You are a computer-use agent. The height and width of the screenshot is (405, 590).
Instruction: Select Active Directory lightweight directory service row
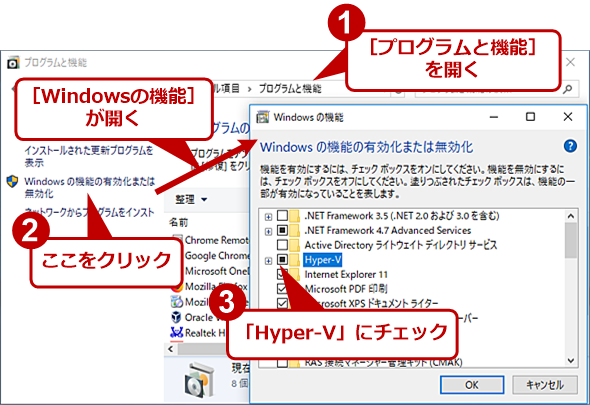coord(401,245)
